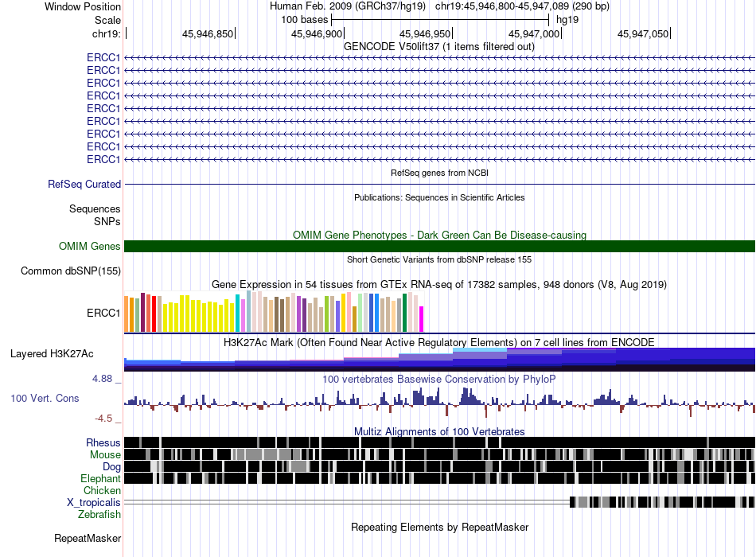Image resolution: width=756 pixels, height=557 pixels.
Task: Open Multiz Alignments of 100 Vertebrates title
Action: click(x=439, y=431)
